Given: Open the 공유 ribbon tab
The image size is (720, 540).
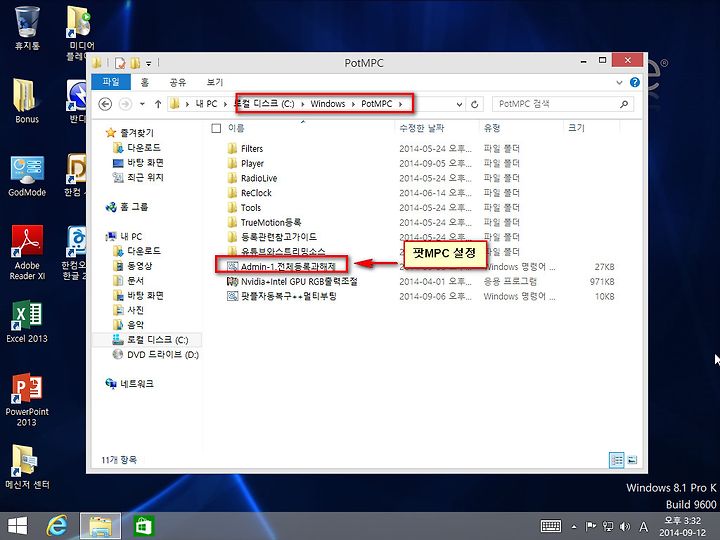Looking at the screenshot, I should (178, 82).
